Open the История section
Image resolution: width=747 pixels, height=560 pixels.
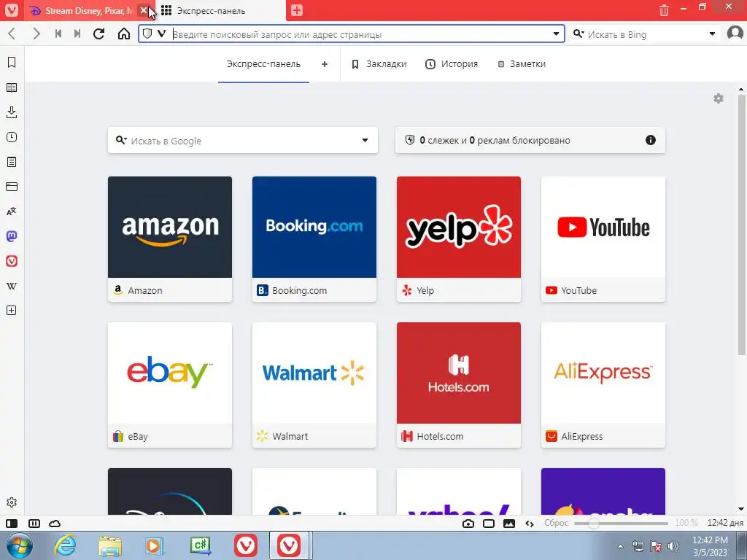pos(451,64)
